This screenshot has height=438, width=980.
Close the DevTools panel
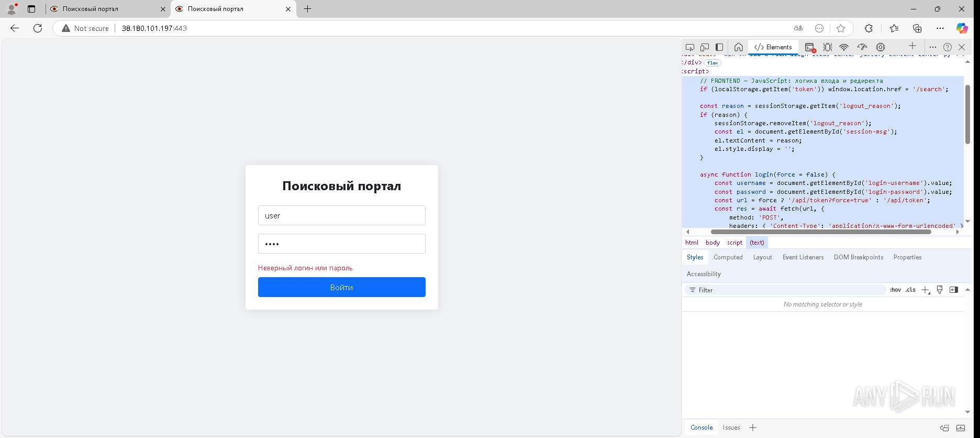962,47
